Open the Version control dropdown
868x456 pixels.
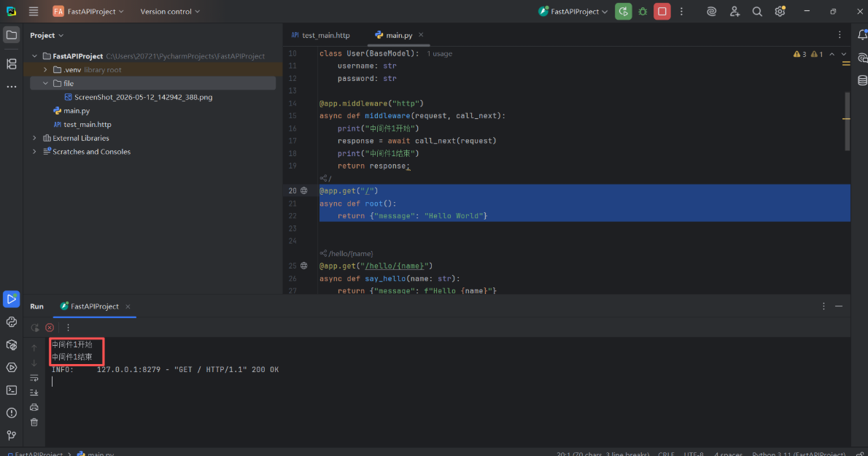coord(170,11)
